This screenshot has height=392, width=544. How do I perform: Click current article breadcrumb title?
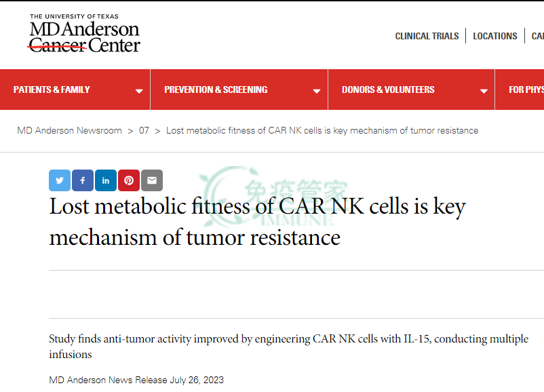point(322,130)
